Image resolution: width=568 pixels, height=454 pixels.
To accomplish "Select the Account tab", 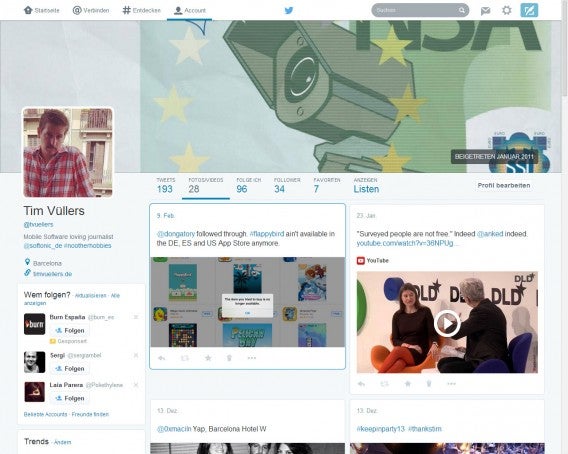I will (x=190, y=10).
